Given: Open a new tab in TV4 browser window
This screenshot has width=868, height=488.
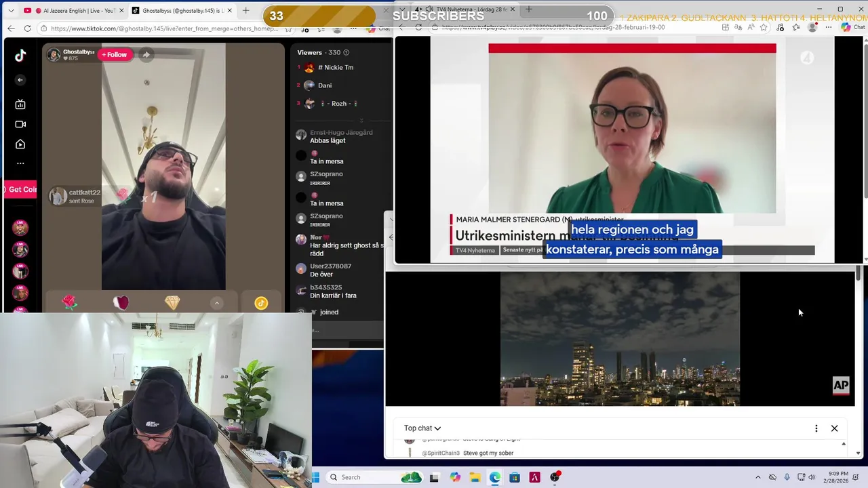Looking at the screenshot, I should click(529, 9).
